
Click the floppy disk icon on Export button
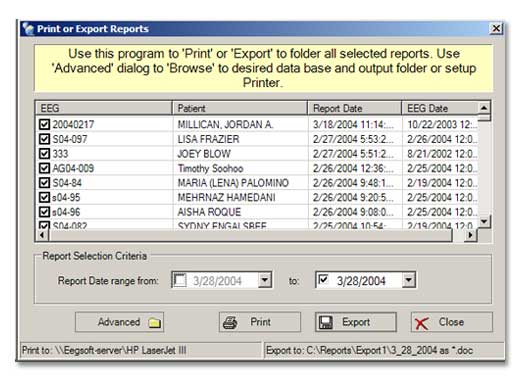pyautogui.click(x=326, y=323)
